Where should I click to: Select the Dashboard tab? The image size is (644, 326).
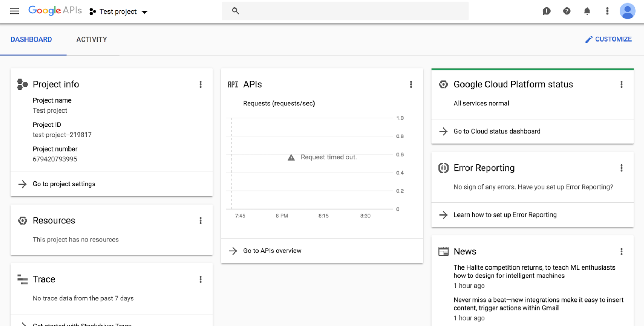tap(31, 39)
